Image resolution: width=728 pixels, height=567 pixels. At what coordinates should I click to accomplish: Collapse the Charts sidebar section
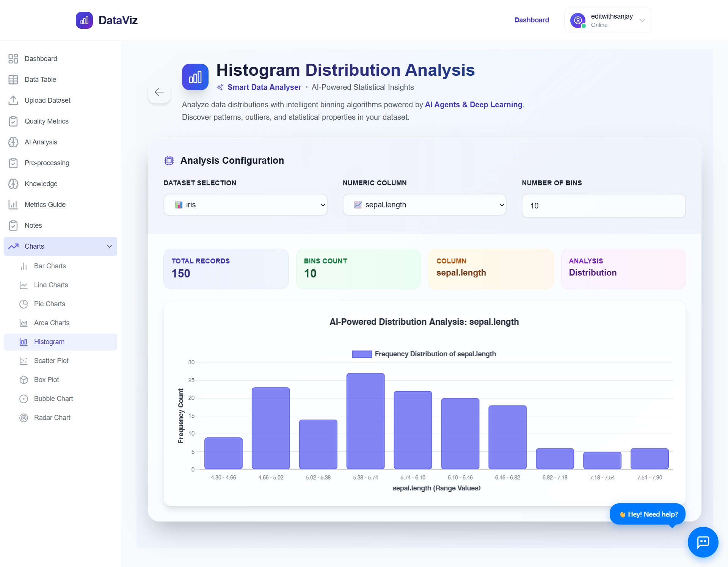click(x=110, y=246)
